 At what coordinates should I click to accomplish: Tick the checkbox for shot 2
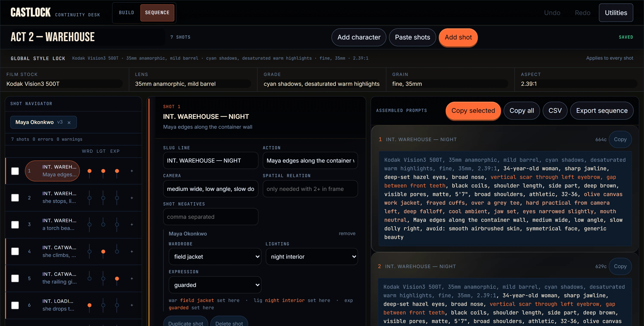15,198
